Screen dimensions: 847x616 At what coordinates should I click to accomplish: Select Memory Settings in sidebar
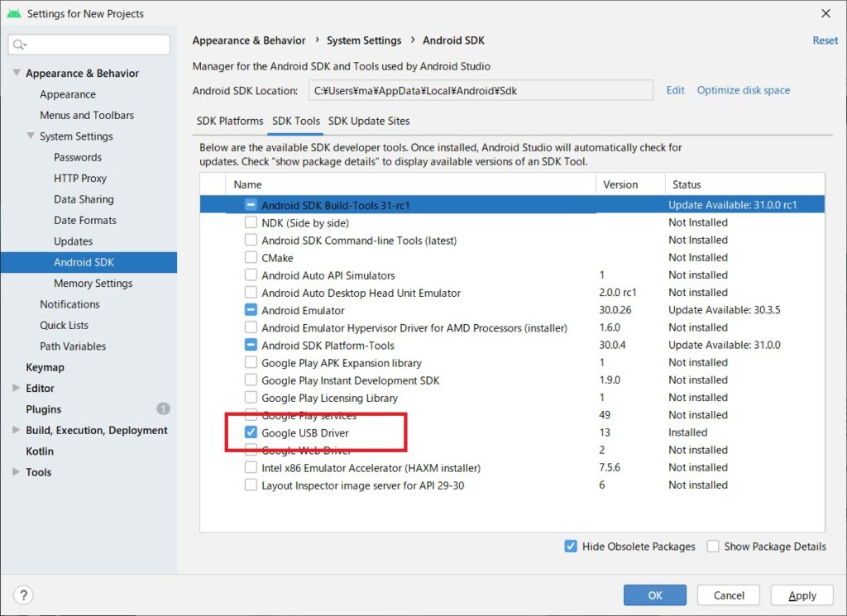pos(93,283)
